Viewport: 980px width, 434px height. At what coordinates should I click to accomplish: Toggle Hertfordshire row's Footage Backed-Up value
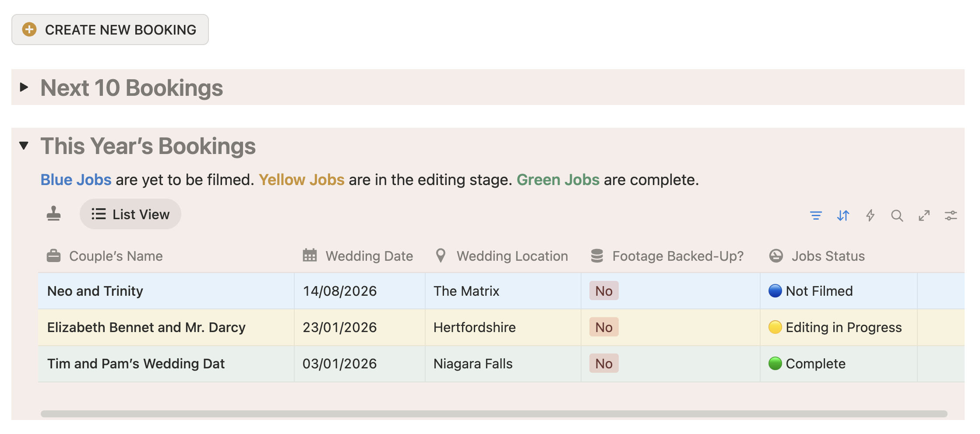604,327
